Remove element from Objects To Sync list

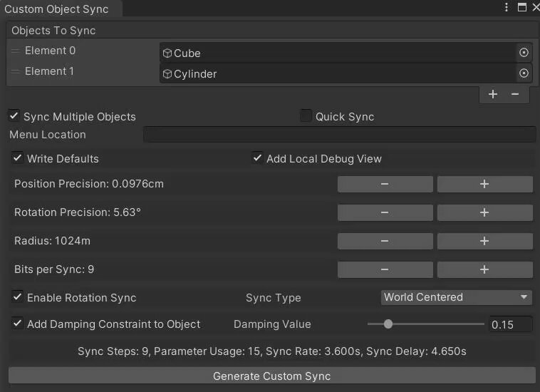click(515, 94)
